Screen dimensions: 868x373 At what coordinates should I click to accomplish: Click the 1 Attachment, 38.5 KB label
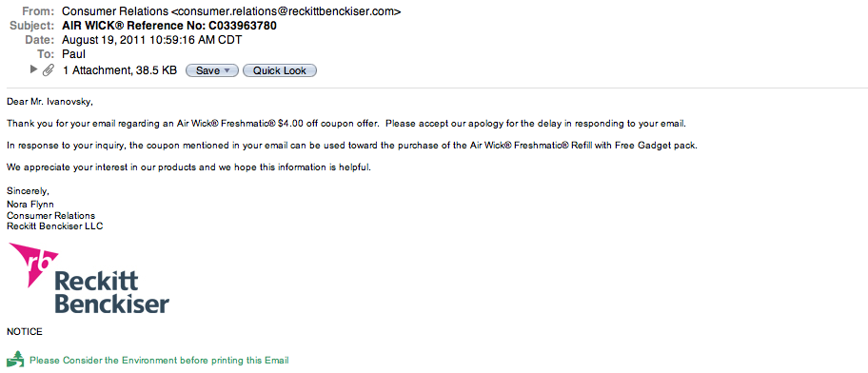tap(120, 70)
